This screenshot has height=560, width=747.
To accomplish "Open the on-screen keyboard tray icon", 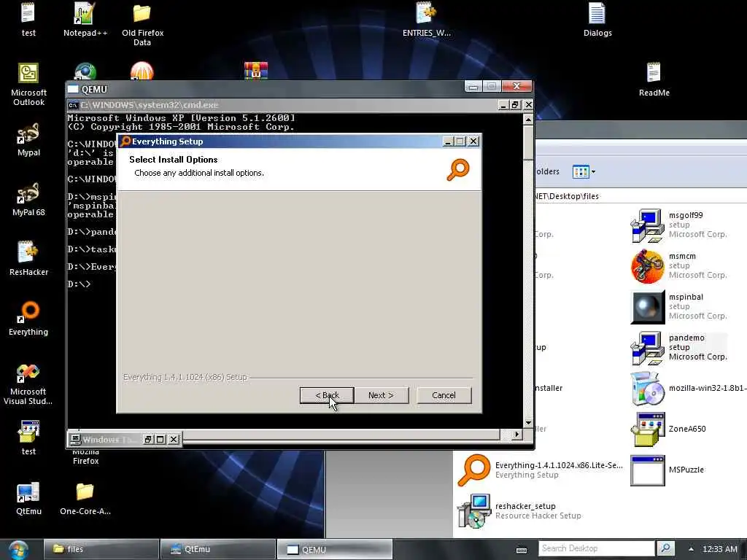I will [522, 550].
